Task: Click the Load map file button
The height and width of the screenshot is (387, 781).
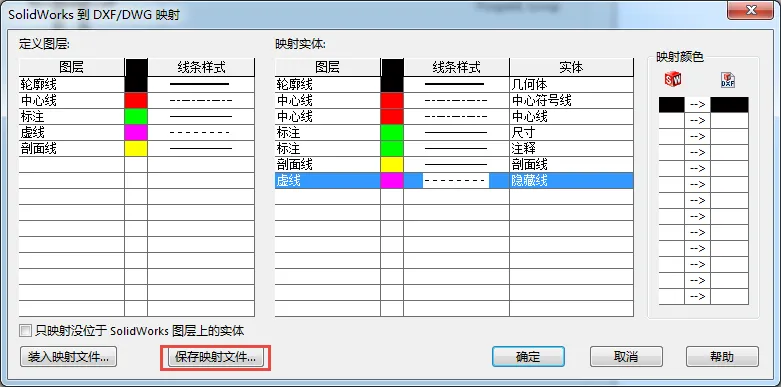Action: click(69, 357)
